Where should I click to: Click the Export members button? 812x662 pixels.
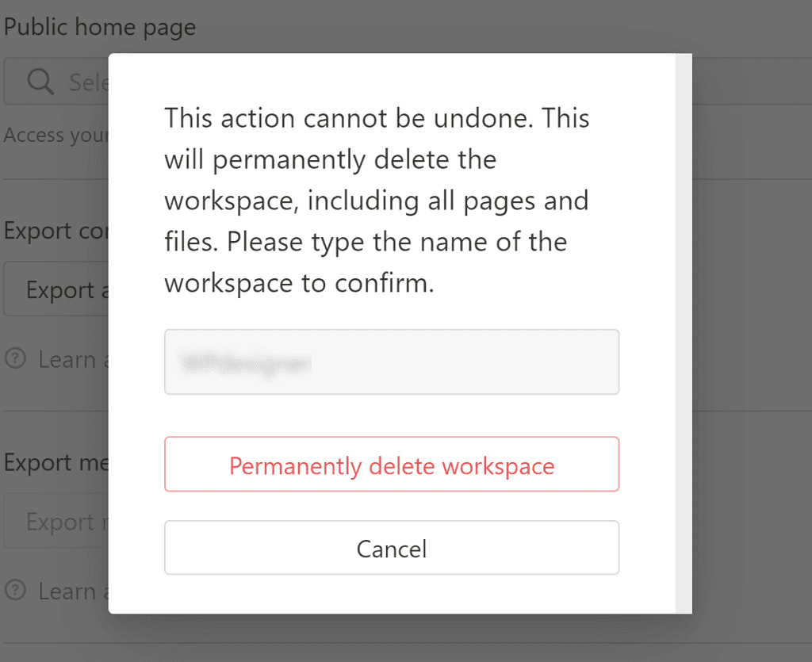click(59, 522)
